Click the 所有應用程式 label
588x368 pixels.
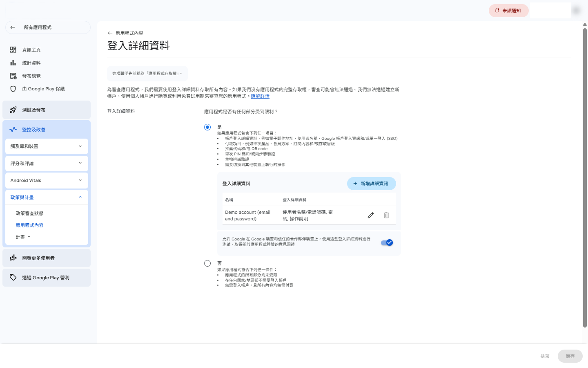click(x=38, y=27)
